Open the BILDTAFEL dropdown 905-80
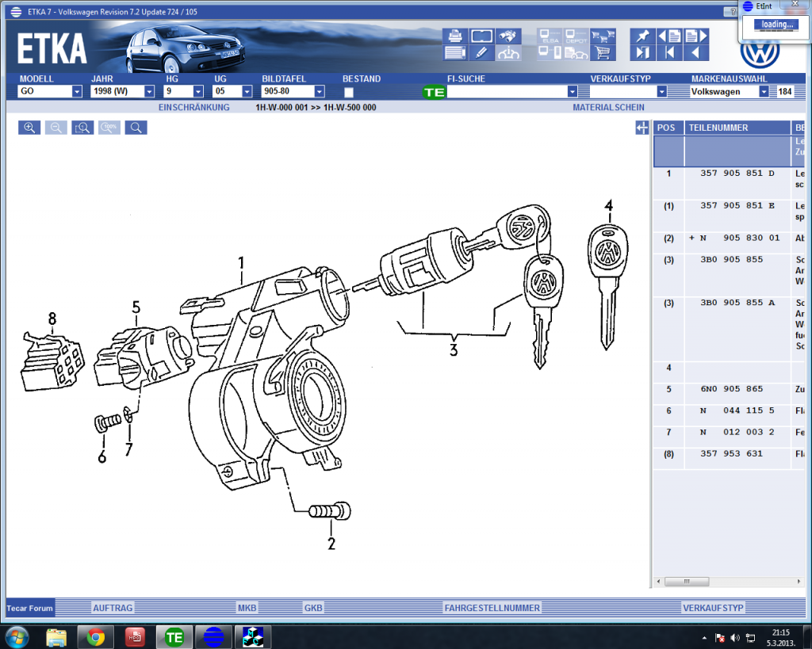The width and height of the screenshot is (812, 649). pyautogui.click(x=319, y=92)
